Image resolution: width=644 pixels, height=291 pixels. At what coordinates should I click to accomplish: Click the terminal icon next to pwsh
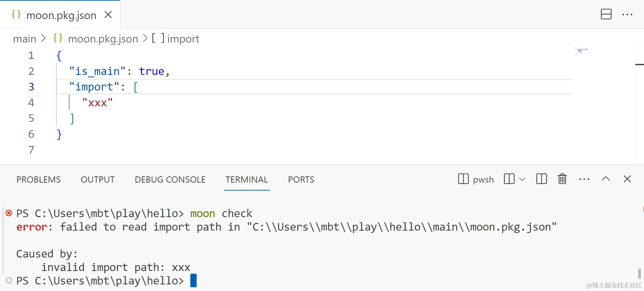tap(463, 179)
